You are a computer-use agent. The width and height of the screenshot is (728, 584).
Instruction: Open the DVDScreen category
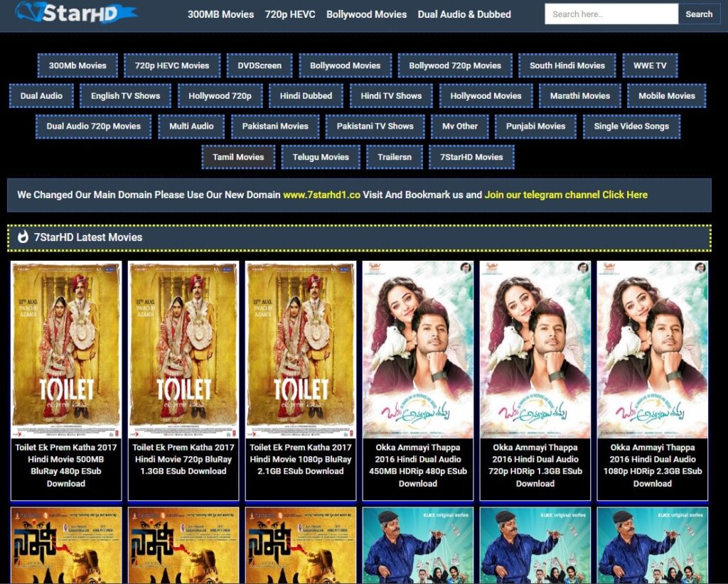tap(259, 65)
